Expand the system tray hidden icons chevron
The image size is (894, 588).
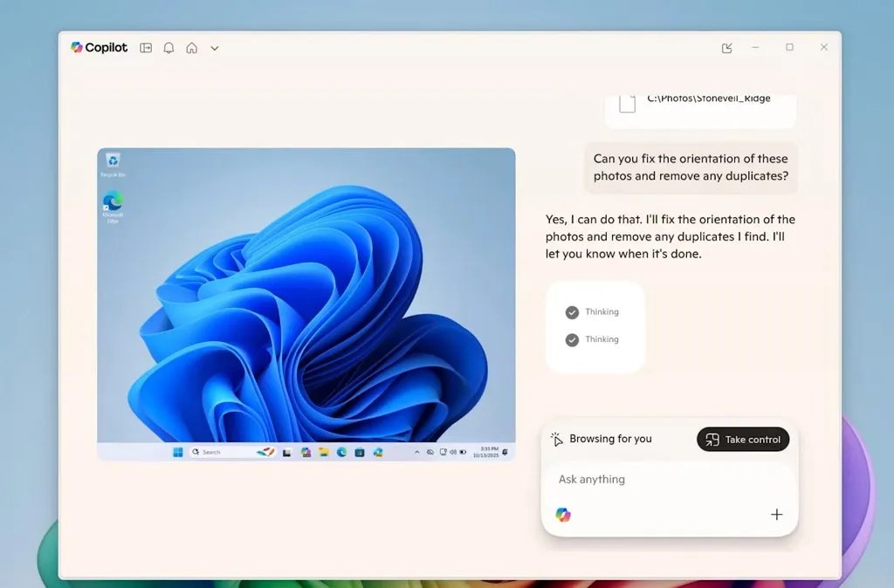(x=417, y=452)
